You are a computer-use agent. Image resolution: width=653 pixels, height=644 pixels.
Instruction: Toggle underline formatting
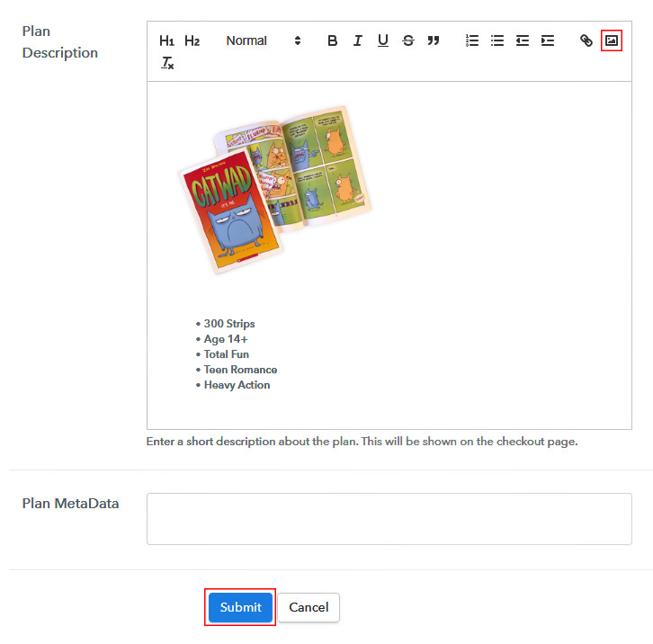coord(382,40)
